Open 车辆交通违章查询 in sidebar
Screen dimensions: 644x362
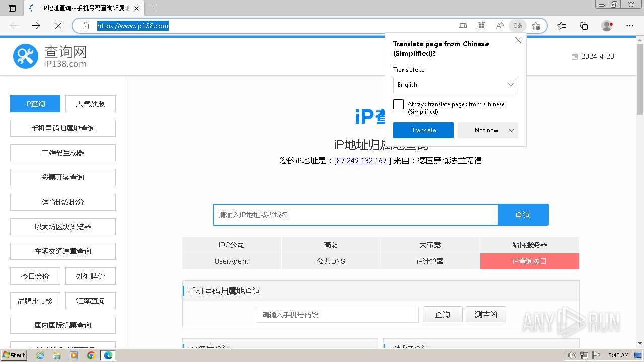coord(63,251)
